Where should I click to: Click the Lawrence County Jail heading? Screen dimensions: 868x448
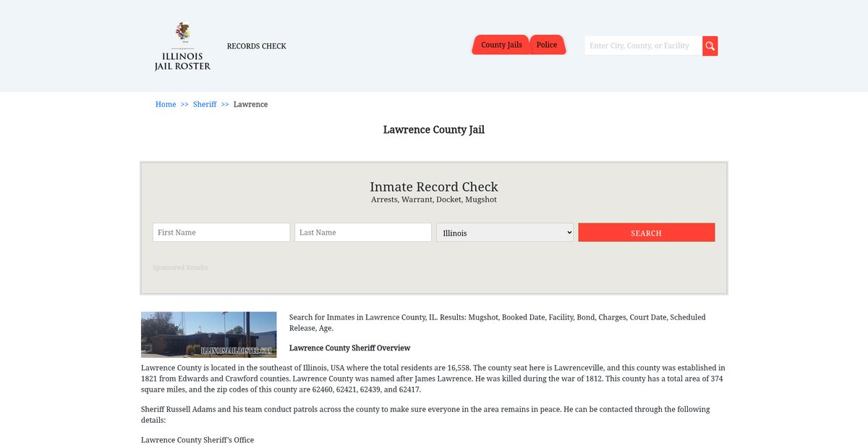coord(434,130)
